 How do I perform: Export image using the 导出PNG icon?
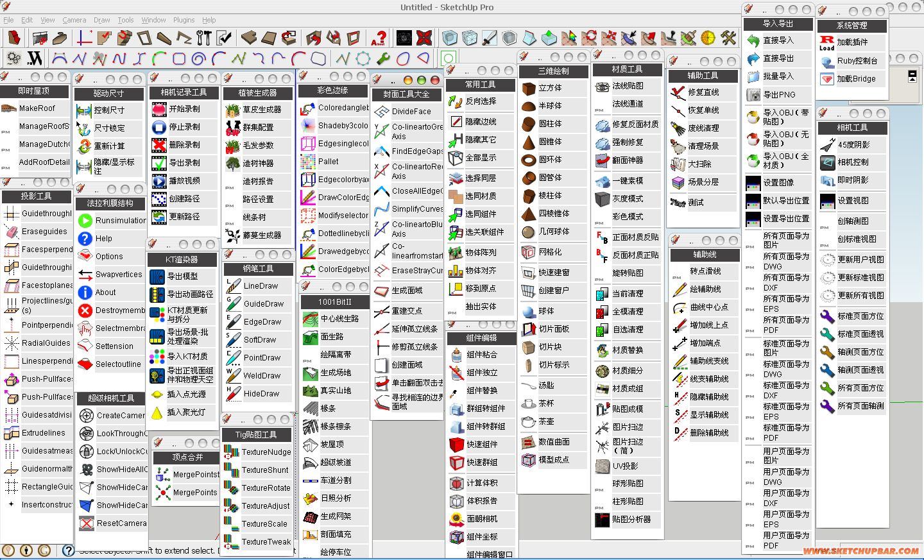coord(753,94)
